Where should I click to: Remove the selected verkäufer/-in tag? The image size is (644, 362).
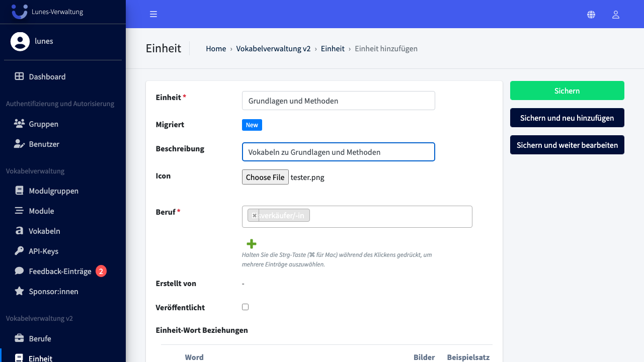255,216
